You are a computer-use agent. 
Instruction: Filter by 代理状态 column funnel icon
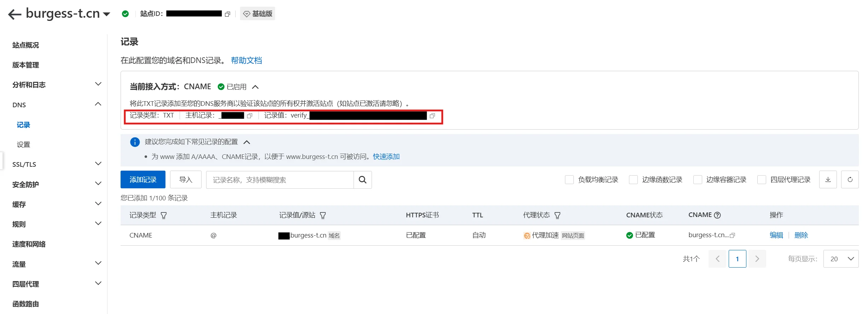pyautogui.click(x=558, y=215)
